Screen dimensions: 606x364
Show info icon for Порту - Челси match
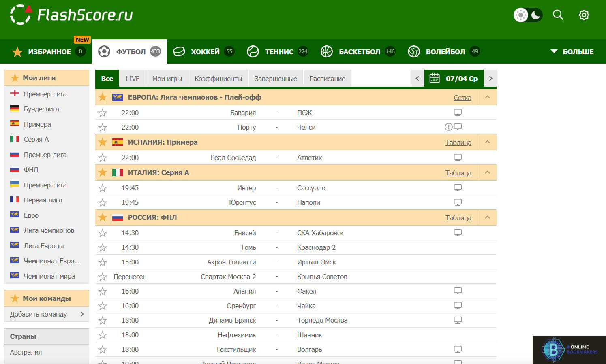pyautogui.click(x=448, y=127)
